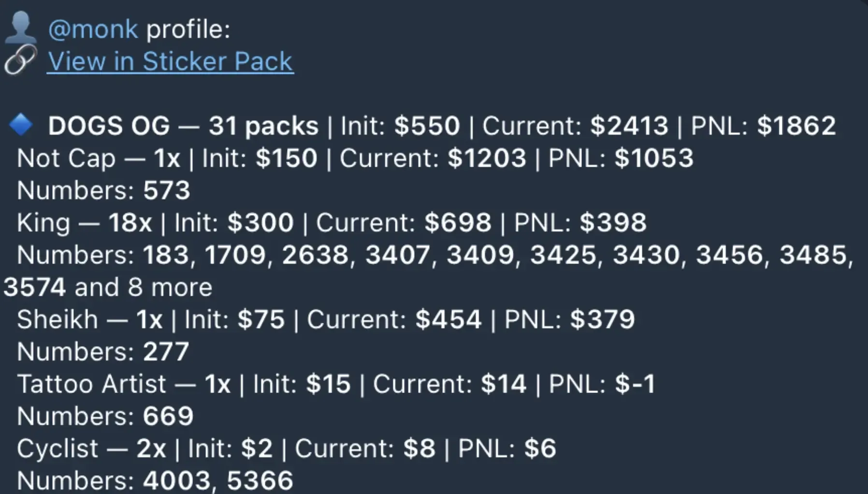
Task: Click Cyclist number 5366
Action: point(260,480)
